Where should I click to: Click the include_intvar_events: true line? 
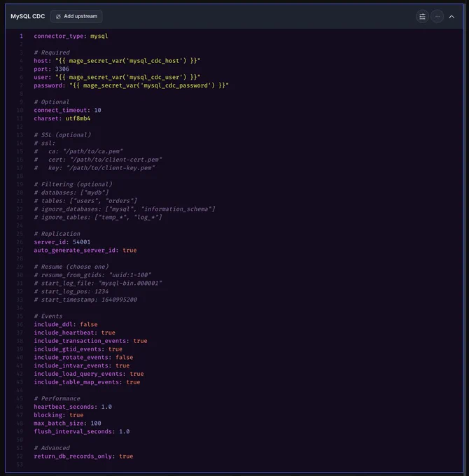coord(82,365)
